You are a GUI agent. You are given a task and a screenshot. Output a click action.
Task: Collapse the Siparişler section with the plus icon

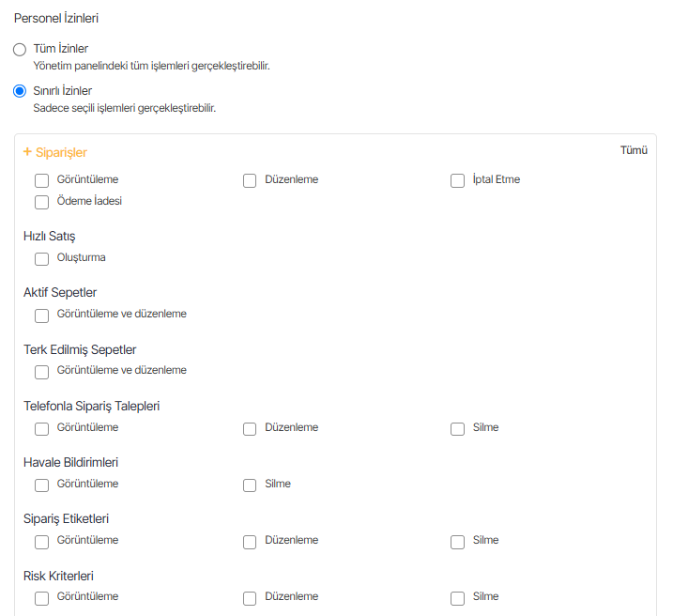click(x=27, y=152)
